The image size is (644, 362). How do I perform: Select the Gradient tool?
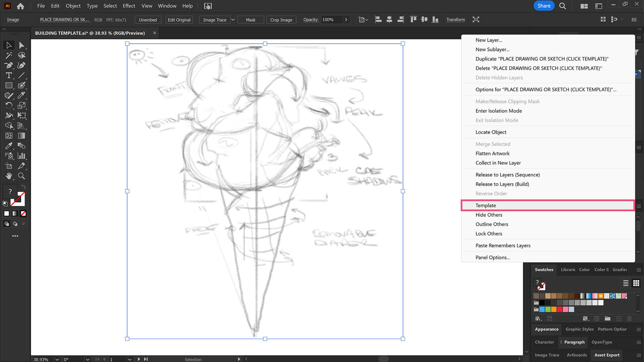click(21, 136)
